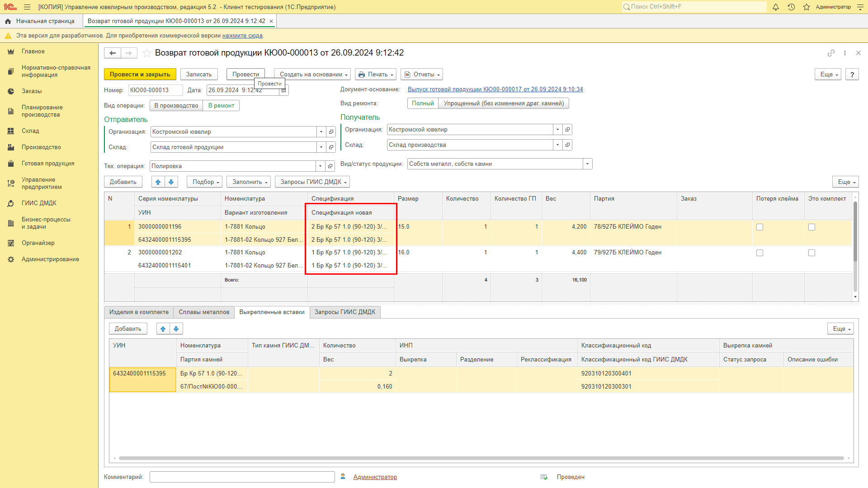Expand sender Склад dropdown arrow
The image size is (868, 488).
[321, 147]
